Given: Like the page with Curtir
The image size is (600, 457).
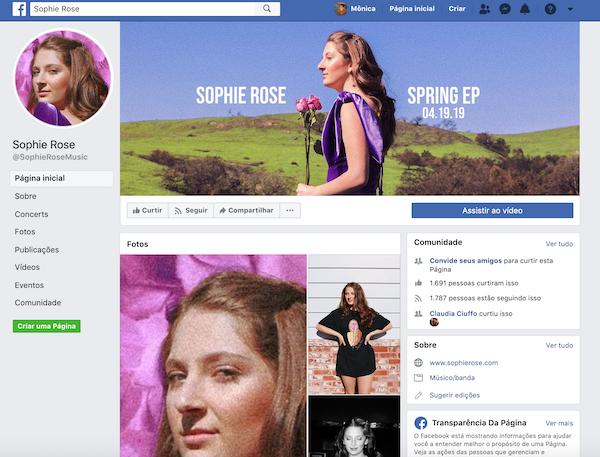Looking at the screenshot, I should (146, 210).
